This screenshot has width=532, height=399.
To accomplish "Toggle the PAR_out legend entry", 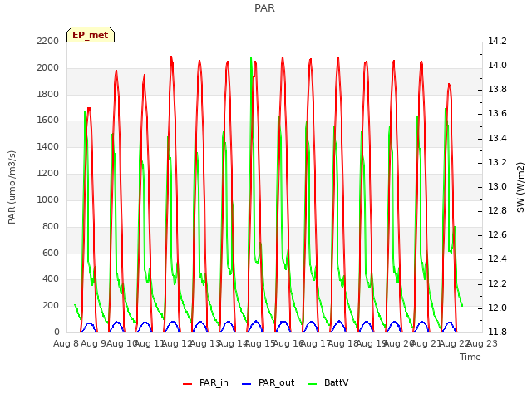I will tap(268, 382).
